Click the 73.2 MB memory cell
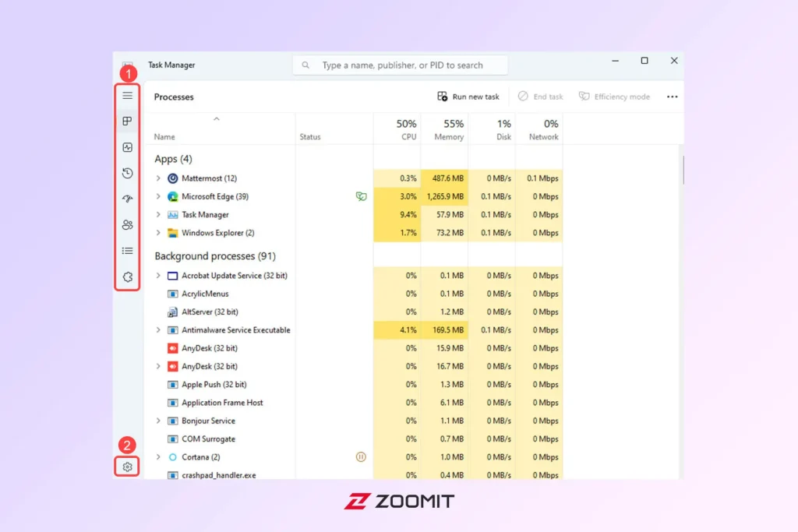The image size is (798, 532). coord(444,233)
